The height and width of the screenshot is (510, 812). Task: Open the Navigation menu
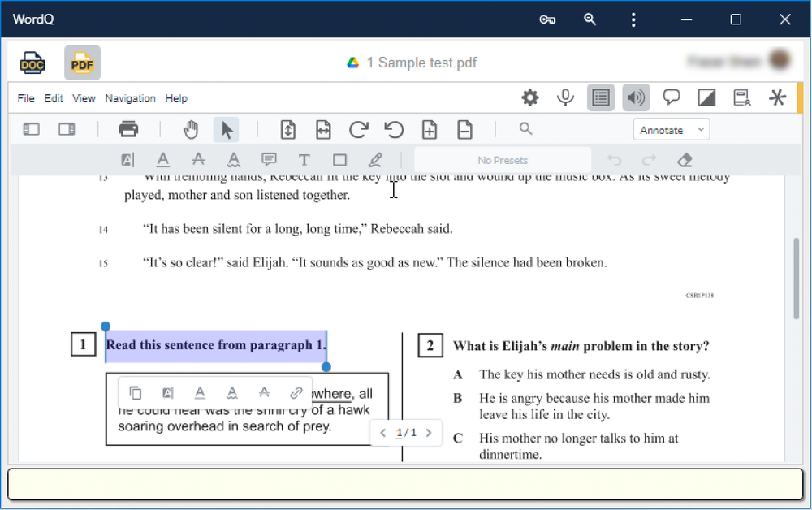(130, 97)
